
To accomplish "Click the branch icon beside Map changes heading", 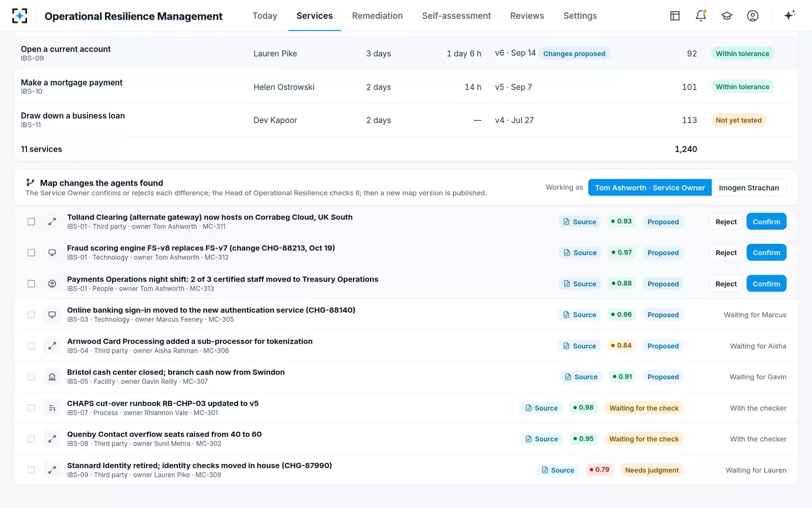I will click(x=30, y=183).
